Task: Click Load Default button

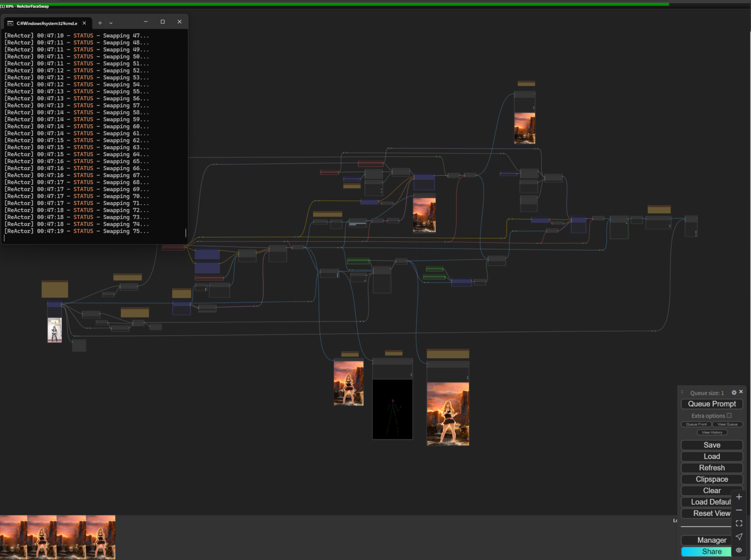Action: point(707,502)
